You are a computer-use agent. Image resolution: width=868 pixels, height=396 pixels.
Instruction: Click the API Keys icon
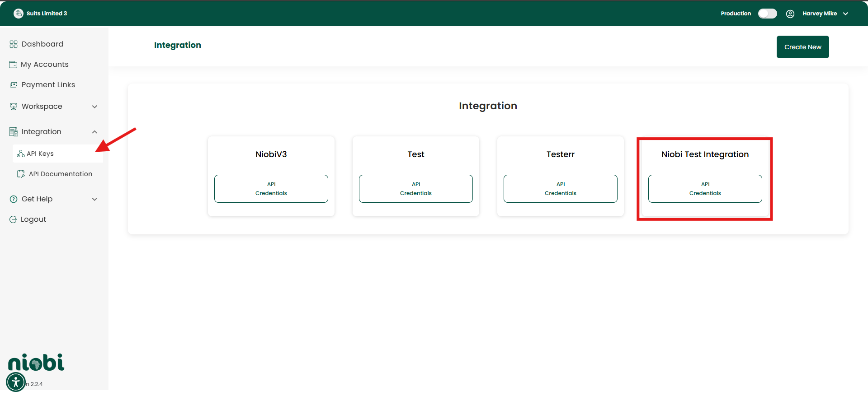21,154
